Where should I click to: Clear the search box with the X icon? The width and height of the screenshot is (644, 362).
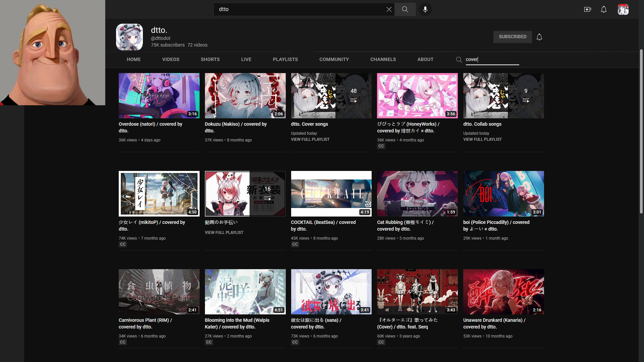pos(389,9)
